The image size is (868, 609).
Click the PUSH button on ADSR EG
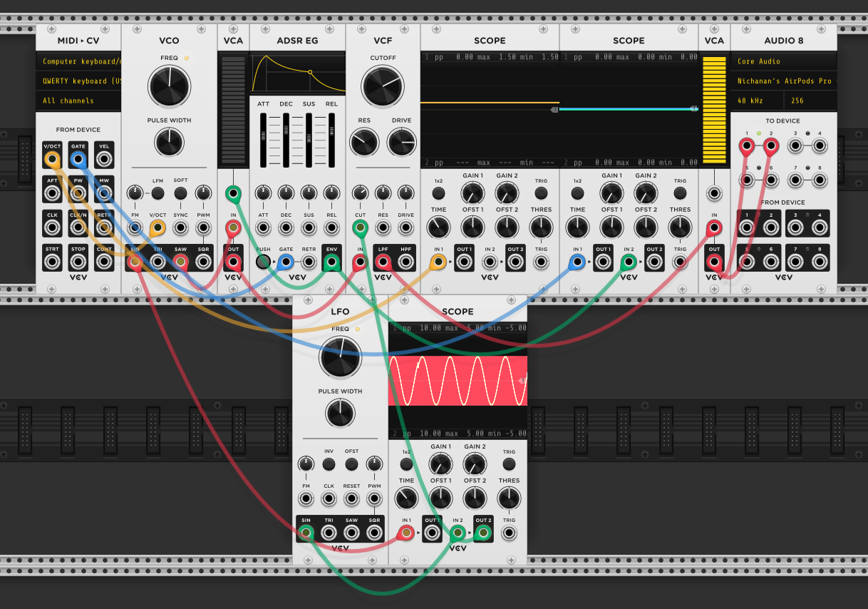click(263, 262)
